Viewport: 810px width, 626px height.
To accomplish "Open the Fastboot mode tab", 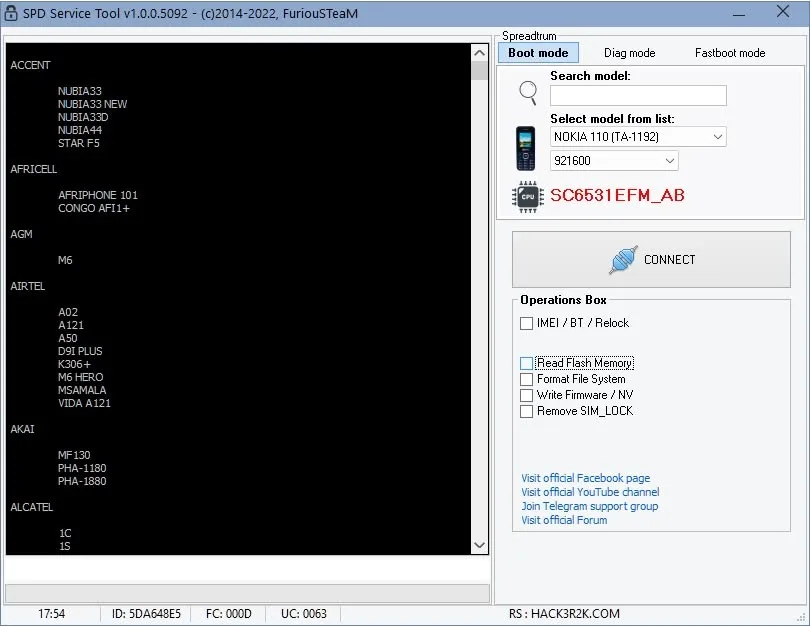I will (x=730, y=53).
